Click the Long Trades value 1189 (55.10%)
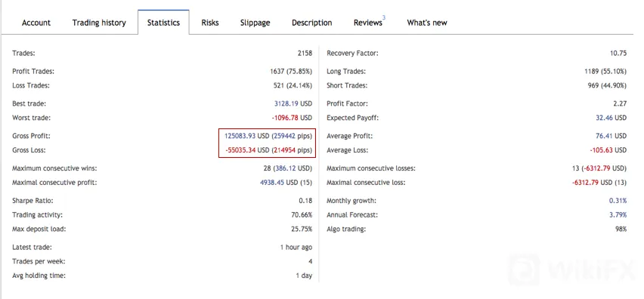The image size is (644, 299). [x=605, y=72]
